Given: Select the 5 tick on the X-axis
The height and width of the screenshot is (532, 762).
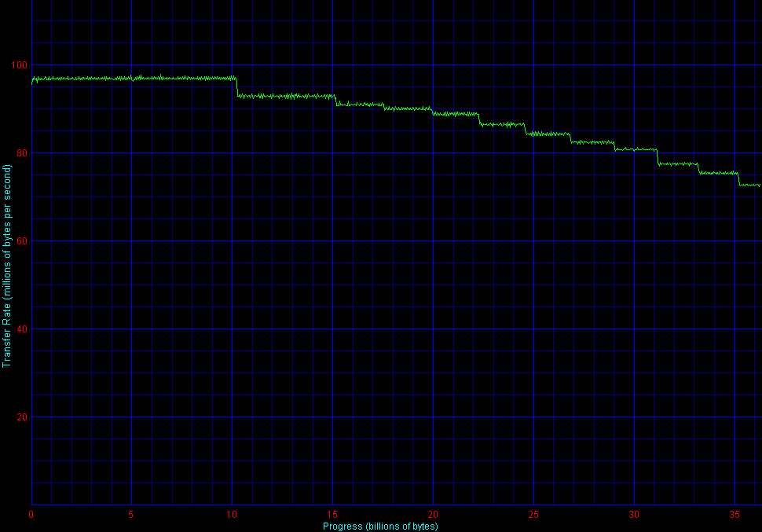Looking at the screenshot, I should (x=131, y=515).
